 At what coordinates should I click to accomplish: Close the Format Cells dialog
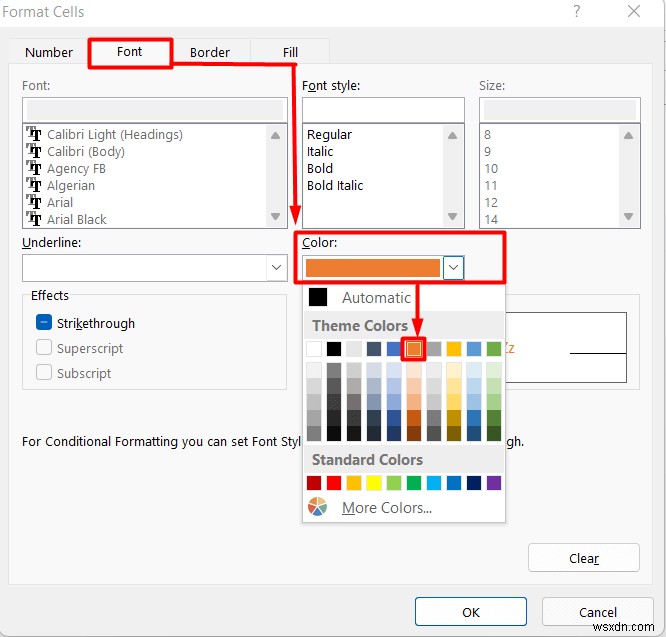tap(634, 11)
